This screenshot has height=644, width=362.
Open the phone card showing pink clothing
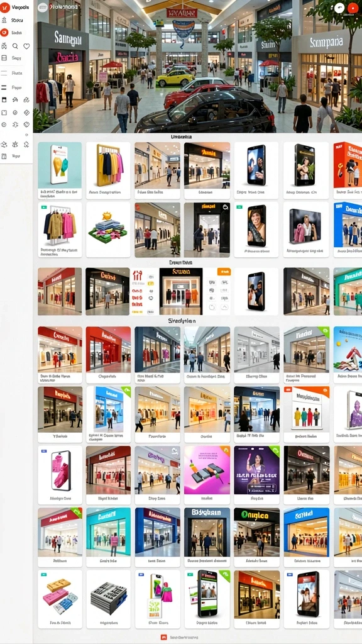click(x=60, y=475)
